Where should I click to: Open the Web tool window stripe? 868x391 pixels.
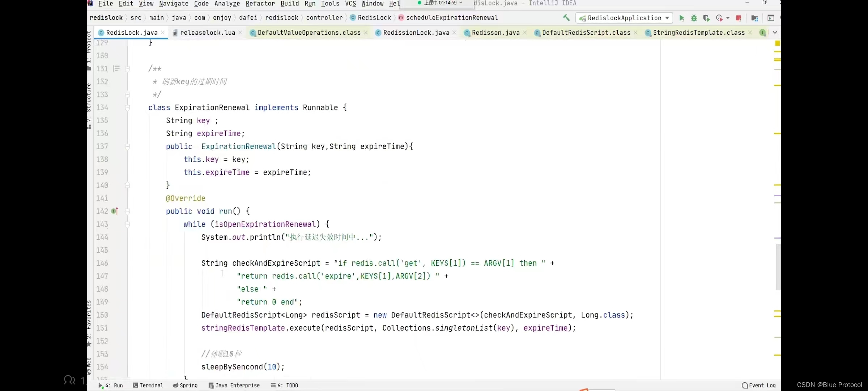coord(89,366)
